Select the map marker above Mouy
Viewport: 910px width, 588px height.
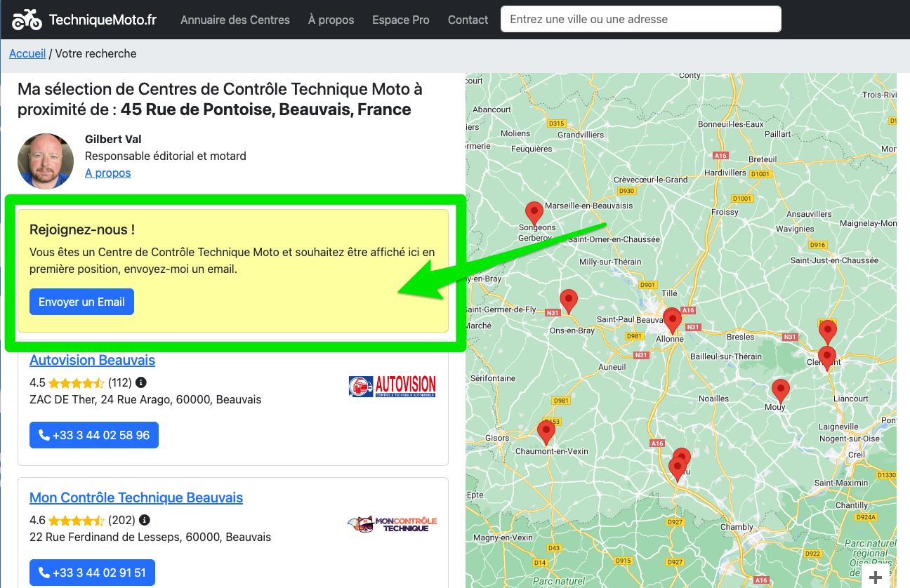[780, 390]
